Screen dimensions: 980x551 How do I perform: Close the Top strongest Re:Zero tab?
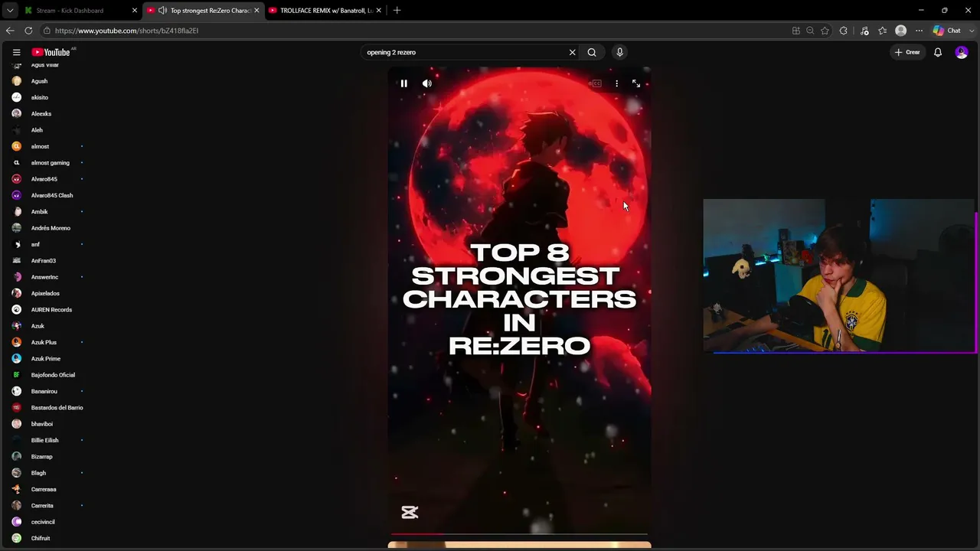pos(256,10)
